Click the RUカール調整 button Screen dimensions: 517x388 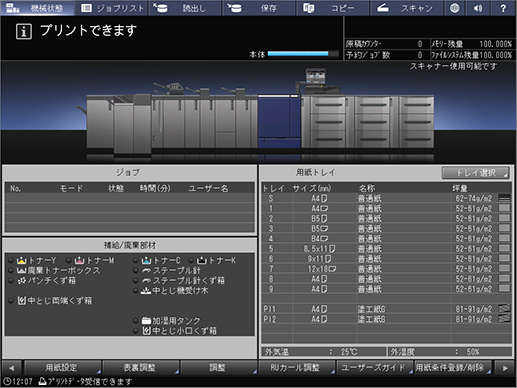pyautogui.click(x=296, y=368)
